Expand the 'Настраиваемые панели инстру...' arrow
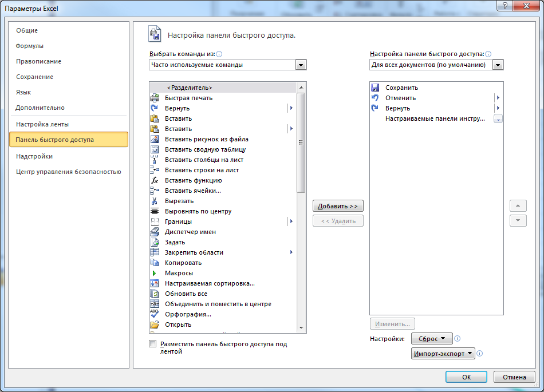This screenshot has height=392, width=544. click(498, 119)
